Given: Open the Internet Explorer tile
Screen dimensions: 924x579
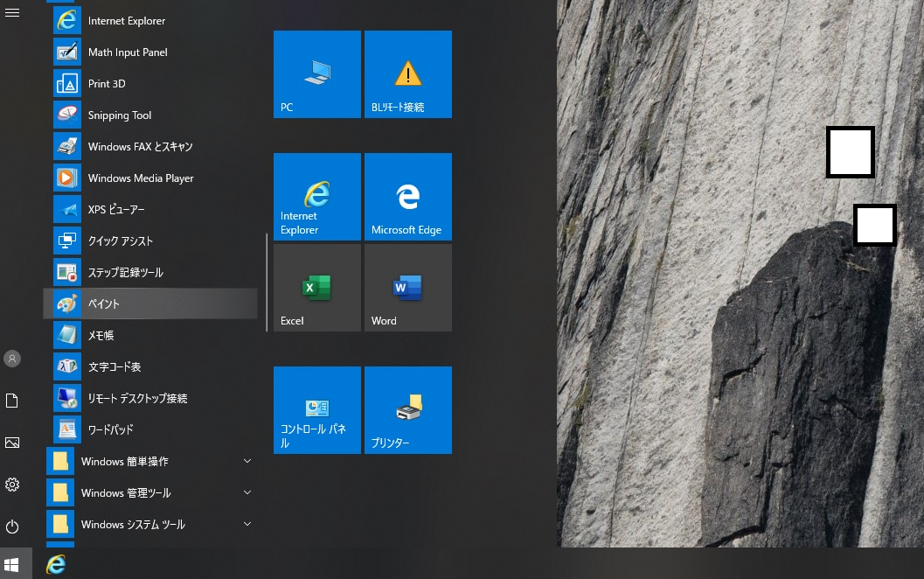Looking at the screenshot, I should (x=317, y=197).
